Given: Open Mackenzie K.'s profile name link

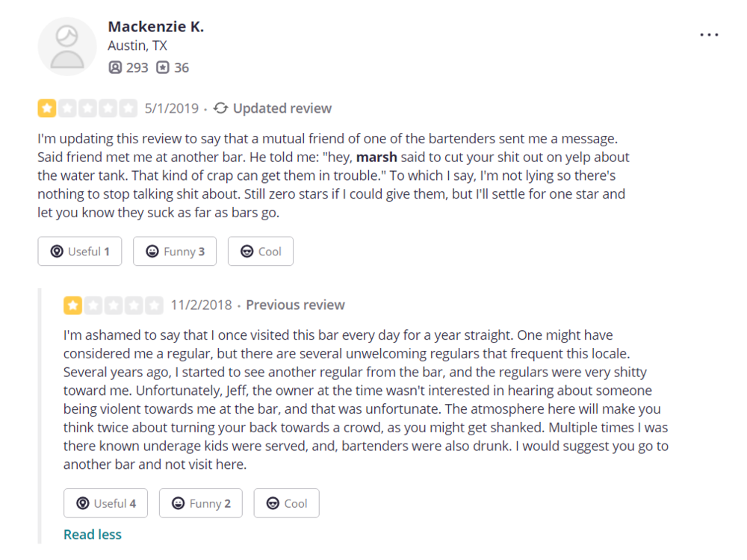Looking at the screenshot, I should pyautogui.click(x=155, y=27).
